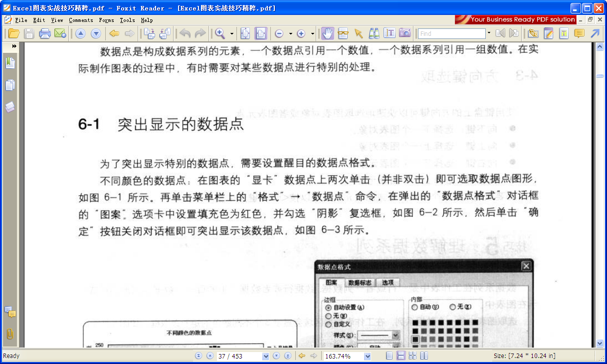Go to next page using toolbar down arrow
The height and width of the screenshot is (364, 607).
96,33
